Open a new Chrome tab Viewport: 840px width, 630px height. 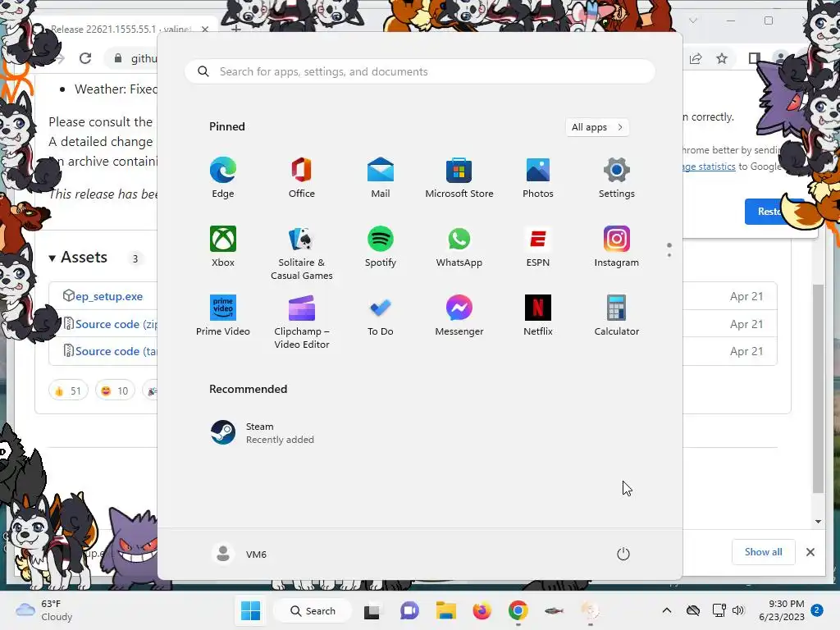(x=235, y=29)
